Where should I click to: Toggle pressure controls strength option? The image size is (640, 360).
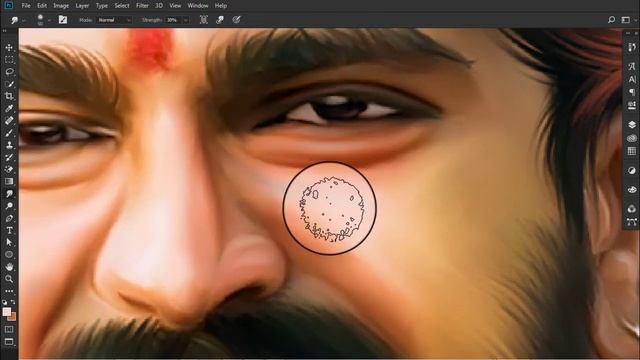coord(236,20)
